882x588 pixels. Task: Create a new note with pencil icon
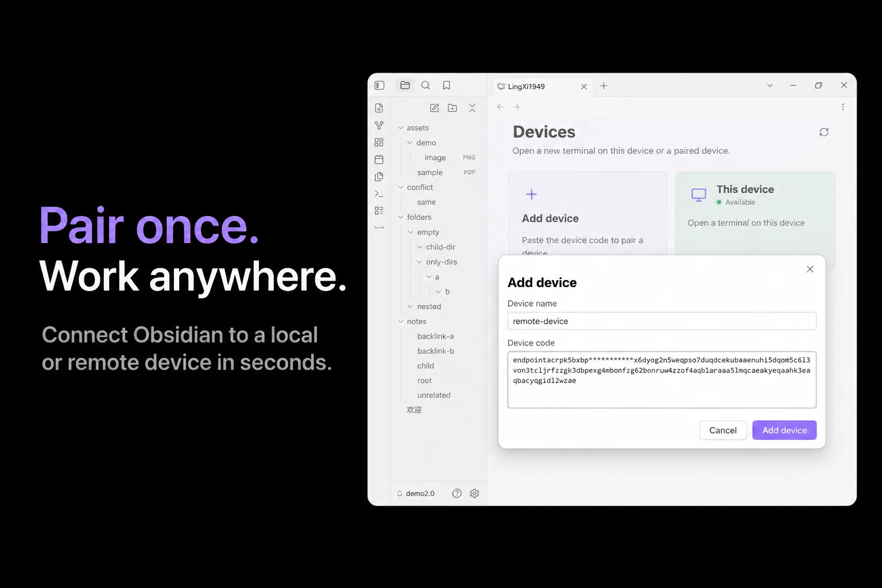point(435,108)
